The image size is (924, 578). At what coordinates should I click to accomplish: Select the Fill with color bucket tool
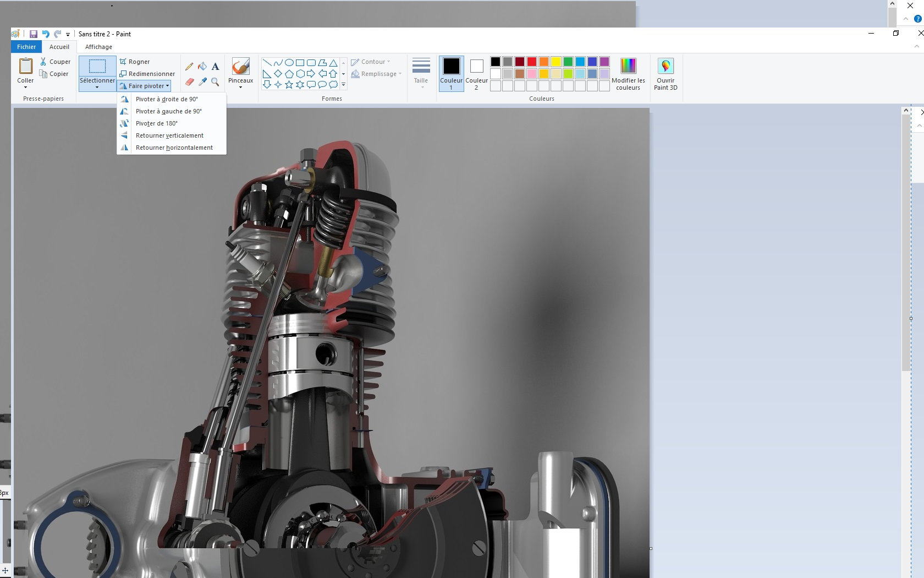click(202, 67)
